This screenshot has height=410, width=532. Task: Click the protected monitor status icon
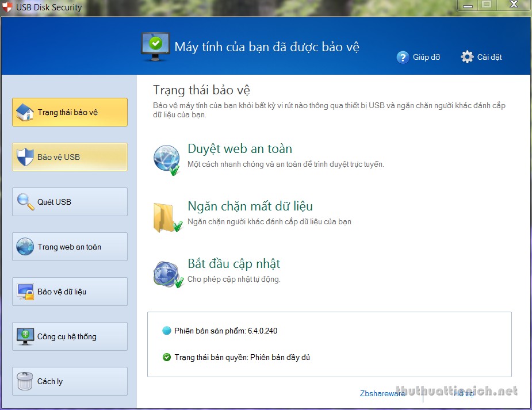pyautogui.click(x=155, y=47)
